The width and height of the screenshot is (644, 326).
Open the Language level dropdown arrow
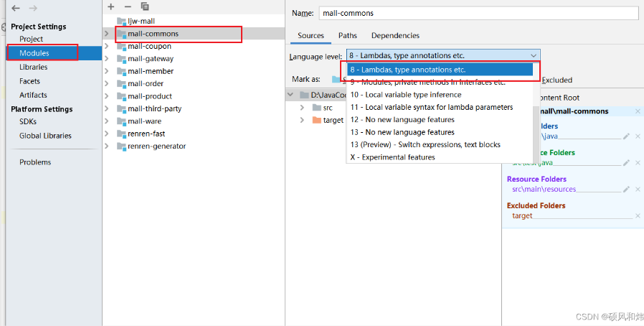point(533,55)
